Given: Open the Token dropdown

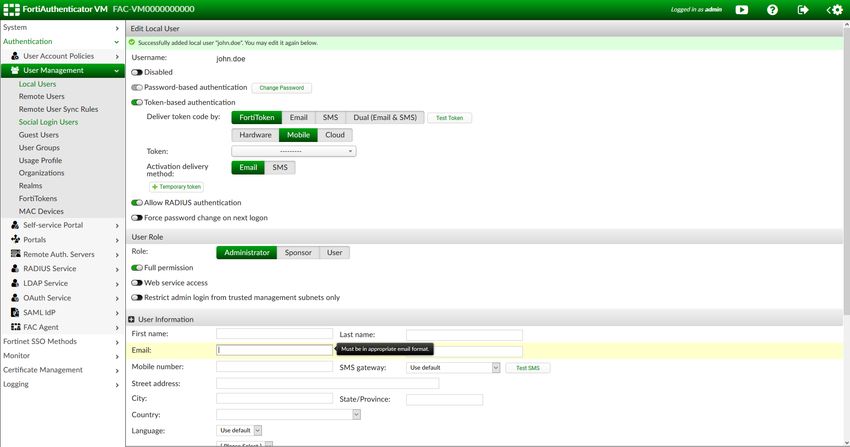Looking at the screenshot, I should point(294,151).
